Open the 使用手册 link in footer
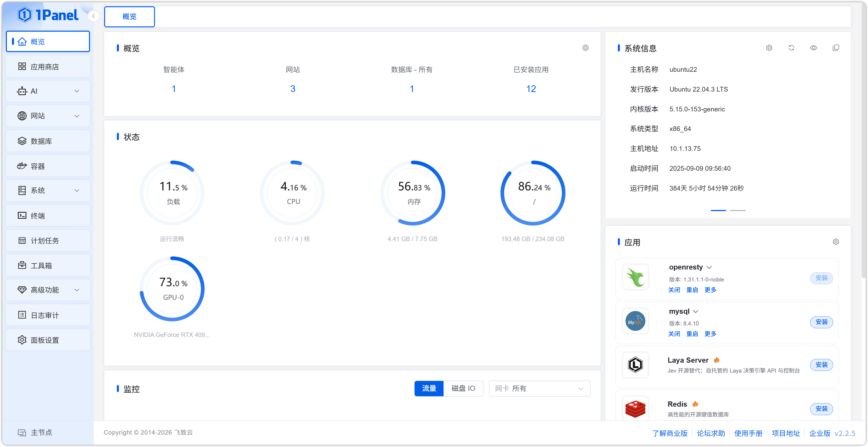Viewport: 868px width, 447px height. tap(748, 433)
